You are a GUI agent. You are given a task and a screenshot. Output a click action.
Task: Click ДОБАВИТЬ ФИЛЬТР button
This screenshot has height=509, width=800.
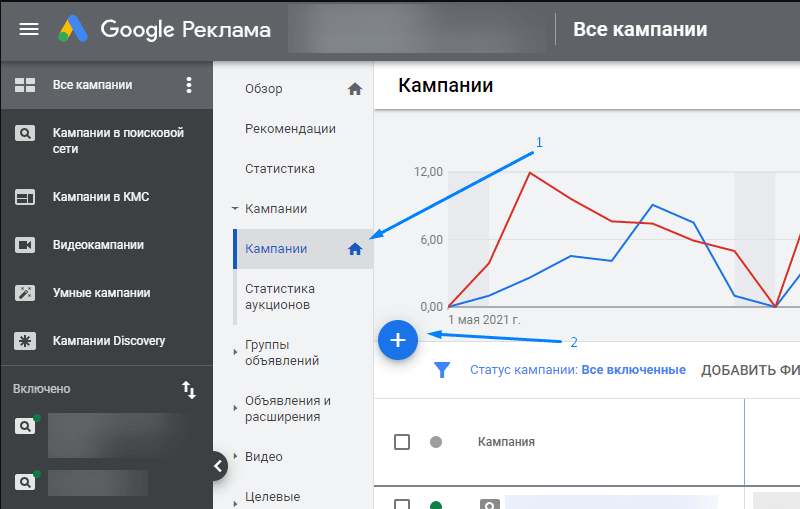point(750,370)
